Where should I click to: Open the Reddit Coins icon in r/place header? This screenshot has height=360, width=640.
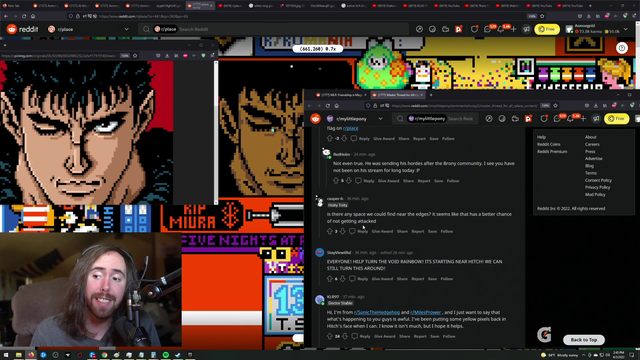coord(432,29)
